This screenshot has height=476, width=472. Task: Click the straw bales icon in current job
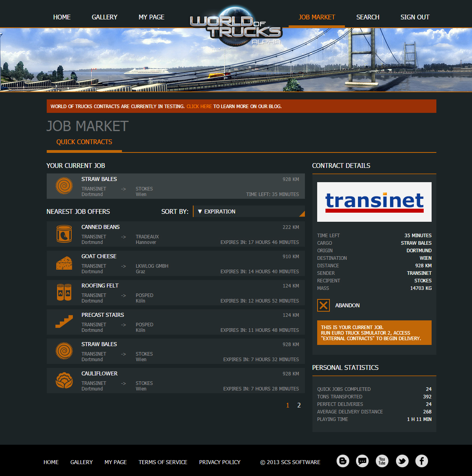click(64, 186)
